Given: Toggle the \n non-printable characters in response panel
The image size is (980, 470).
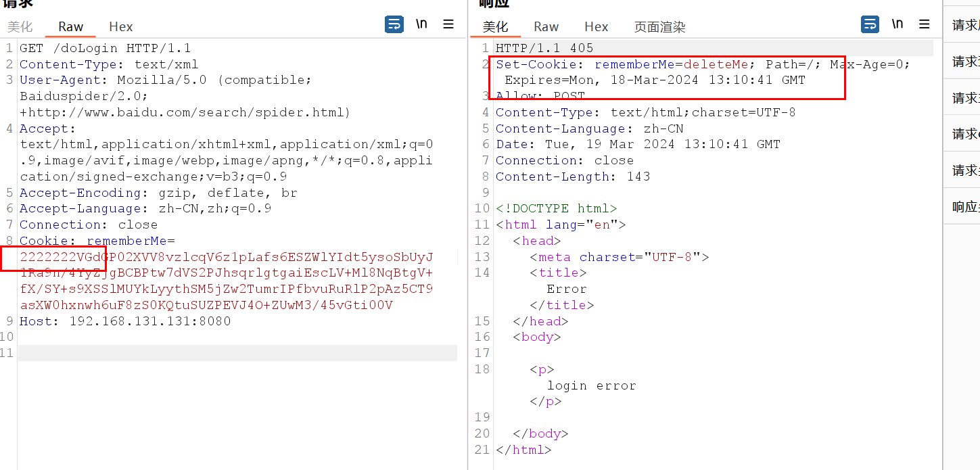Looking at the screenshot, I should (897, 24).
